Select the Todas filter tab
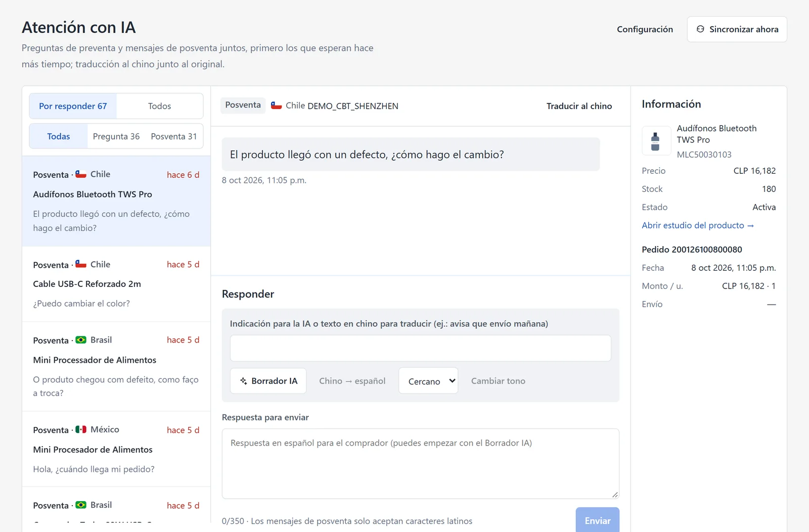The height and width of the screenshot is (532, 809). [59, 136]
